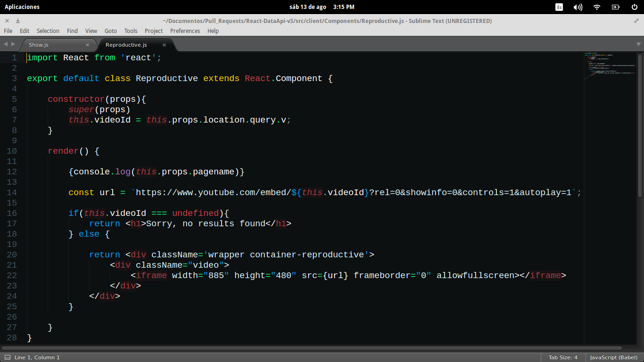
Task: Click undefined on line 16
Action: point(195,213)
